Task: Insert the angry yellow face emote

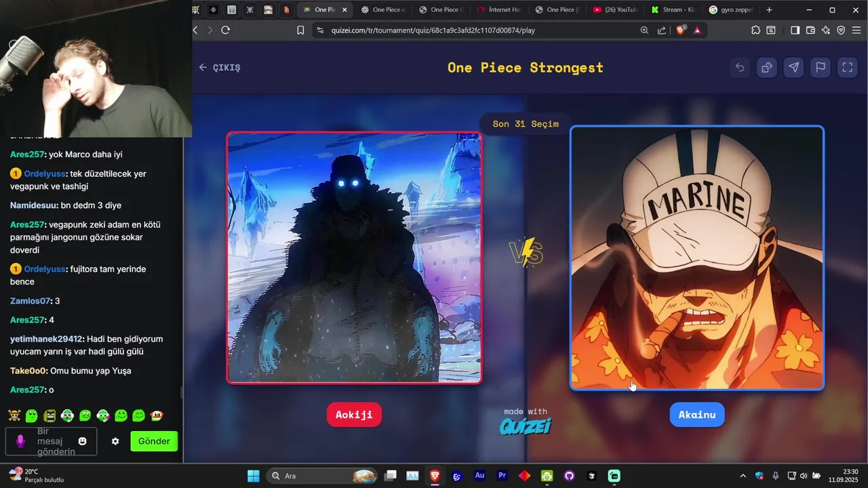Action: (50, 415)
